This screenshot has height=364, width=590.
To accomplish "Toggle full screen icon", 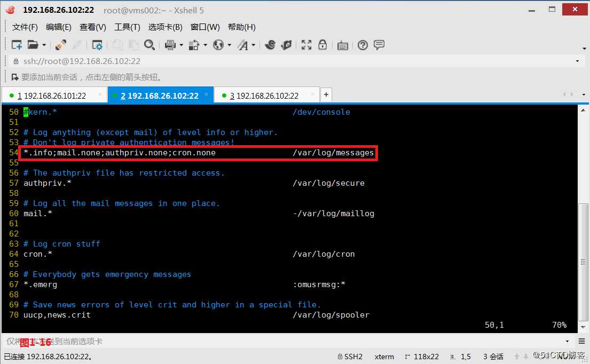I will coord(306,45).
